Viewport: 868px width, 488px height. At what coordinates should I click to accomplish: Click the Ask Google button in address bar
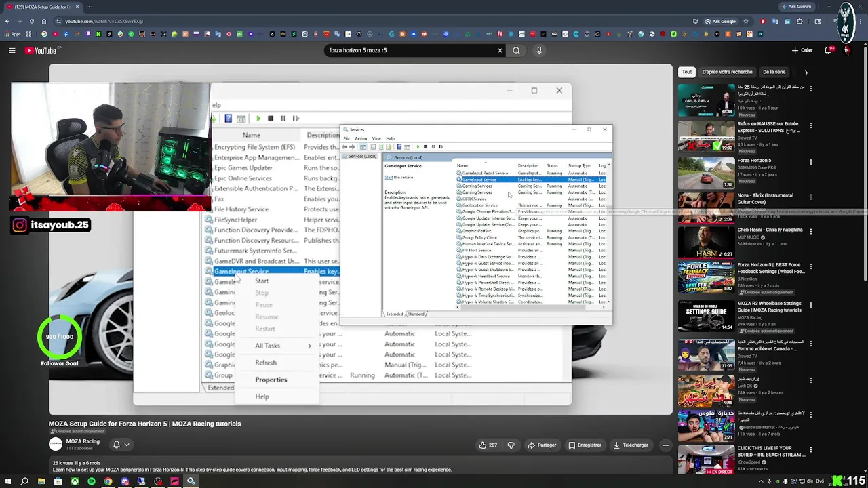[719, 21]
